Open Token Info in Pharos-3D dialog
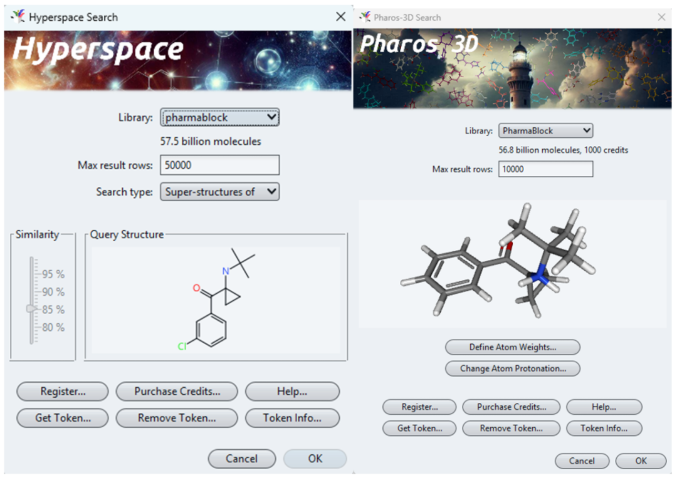 (x=604, y=428)
